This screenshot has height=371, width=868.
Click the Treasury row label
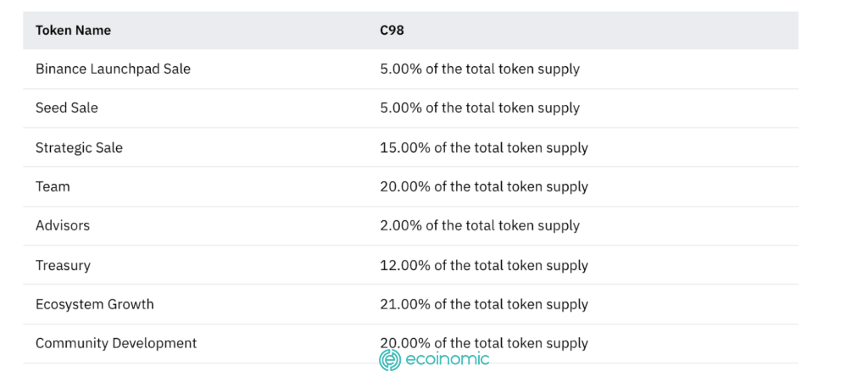tap(63, 265)
